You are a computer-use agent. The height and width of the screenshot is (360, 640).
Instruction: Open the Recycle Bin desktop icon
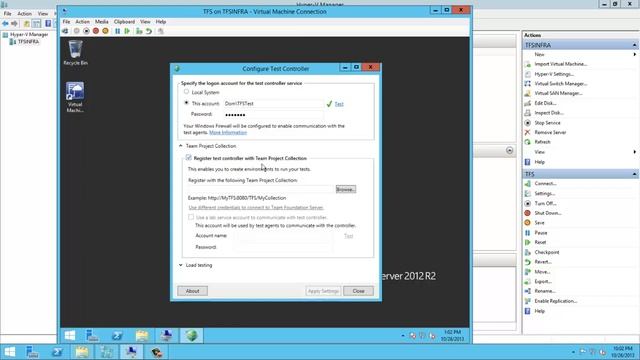(76, 53)
